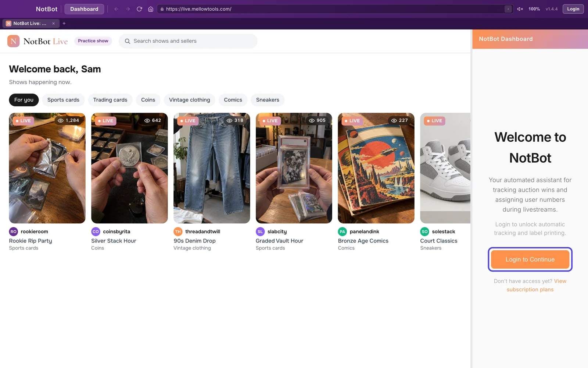Select the Vintage clothing category filter
This screenshot has height=368, width=588.
tap(190, 100)
